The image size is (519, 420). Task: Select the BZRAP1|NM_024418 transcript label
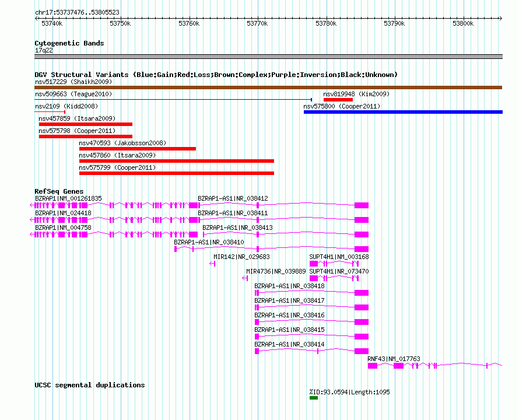(x=63, y=213)
